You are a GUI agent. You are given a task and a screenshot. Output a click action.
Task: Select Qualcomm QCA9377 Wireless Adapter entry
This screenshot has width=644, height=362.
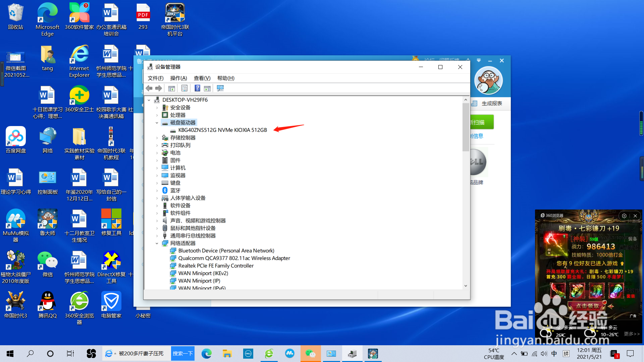[234, 258]
